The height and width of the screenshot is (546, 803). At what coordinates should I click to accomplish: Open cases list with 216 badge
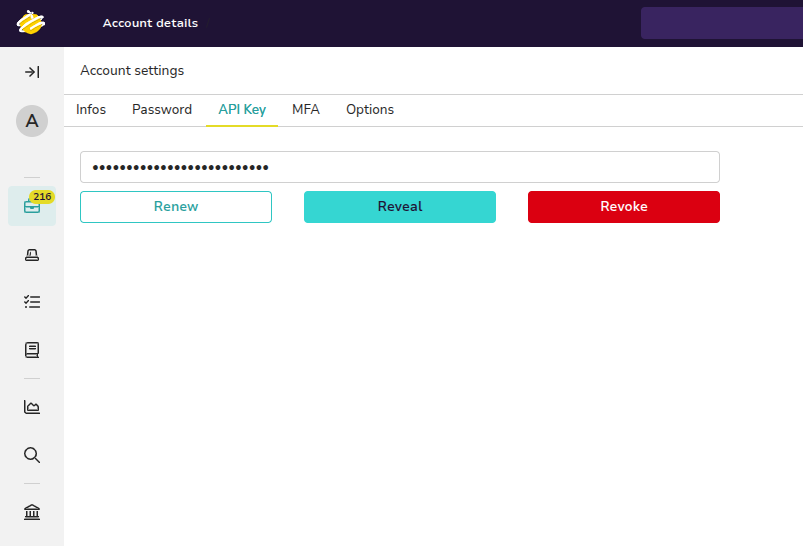32,206
